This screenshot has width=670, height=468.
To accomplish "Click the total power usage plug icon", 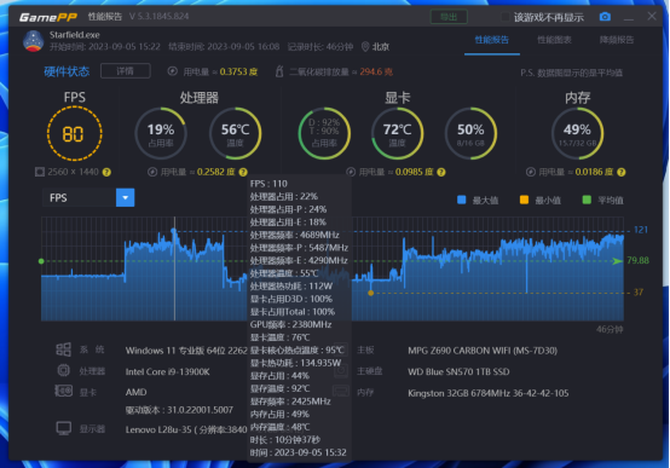I will pyautogui.click(x=173, y=71).
